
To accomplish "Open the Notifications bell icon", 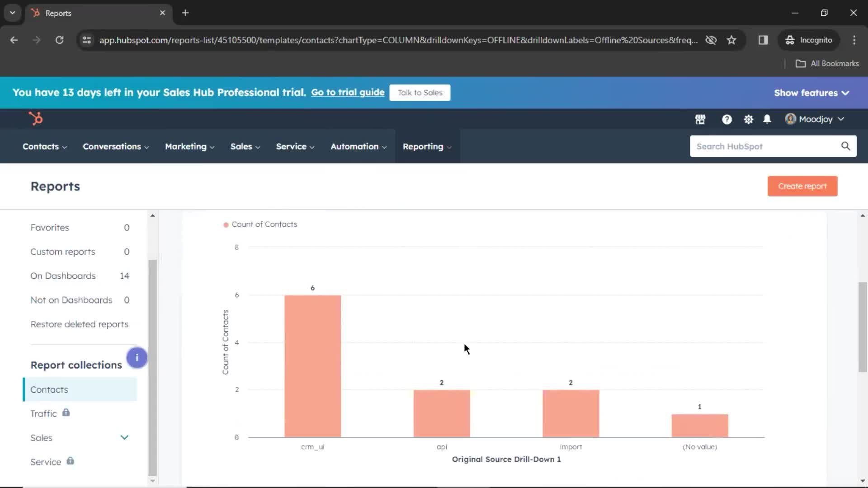I will 768,118.
